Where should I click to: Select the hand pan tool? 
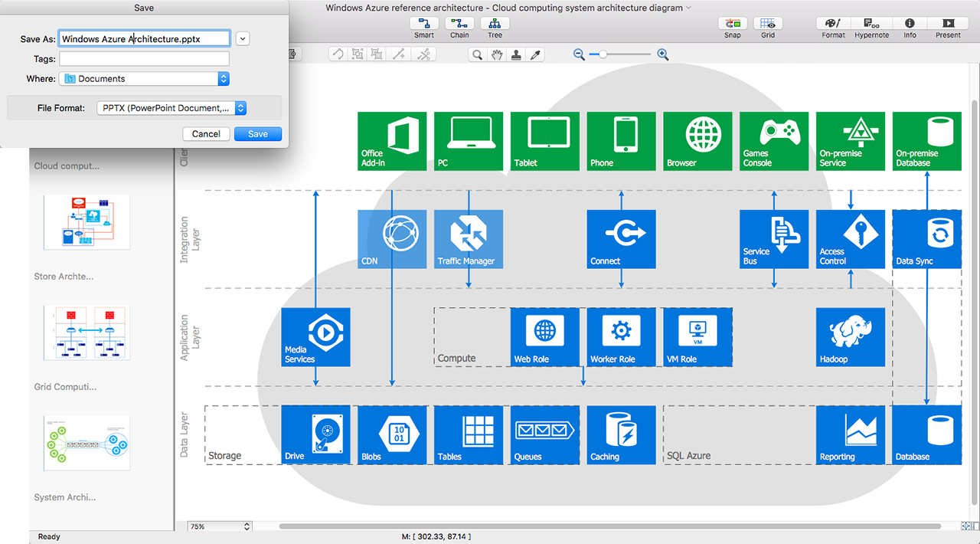pyautogui.click(x=498, y=54)
